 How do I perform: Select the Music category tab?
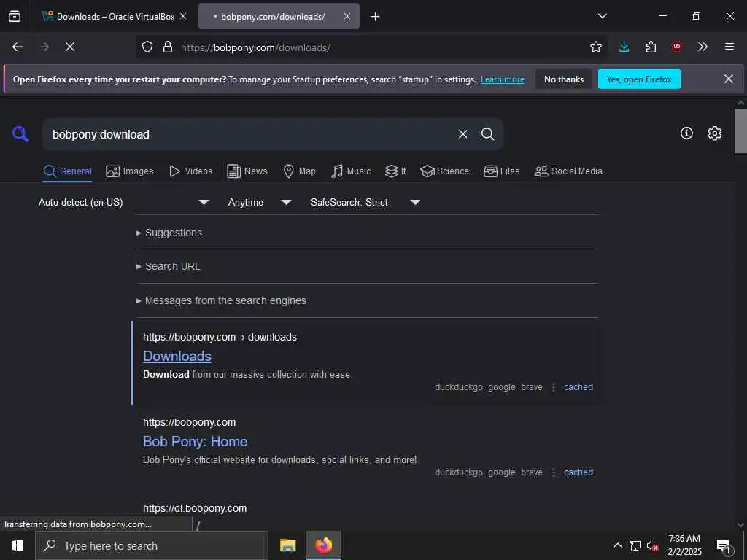351,171
